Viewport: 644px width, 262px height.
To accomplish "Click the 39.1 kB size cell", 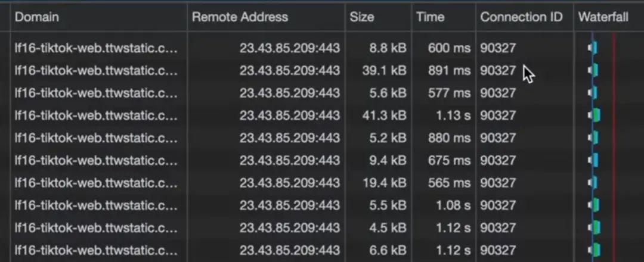I will coord(384,70).
